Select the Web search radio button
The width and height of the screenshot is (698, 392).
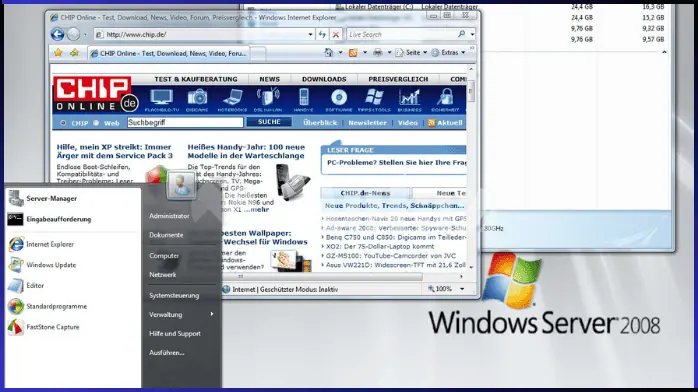coord(96,123)
